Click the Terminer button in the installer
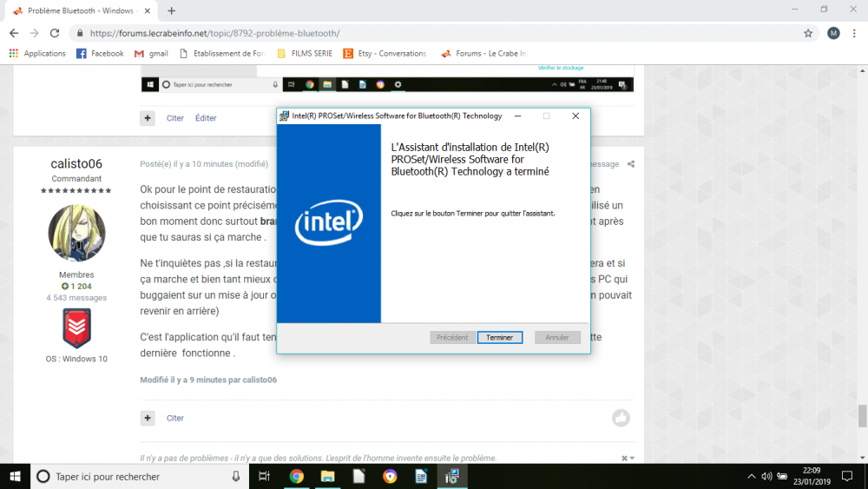 click(499, 337)
